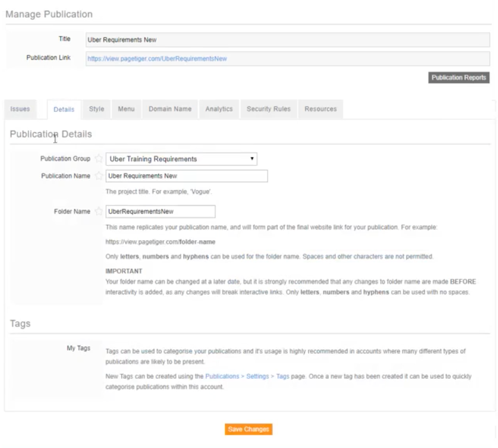Focus the Publication Name input field
Image resolution: width=498 pixels, height=448 pixels.
[x=187, y=176]
